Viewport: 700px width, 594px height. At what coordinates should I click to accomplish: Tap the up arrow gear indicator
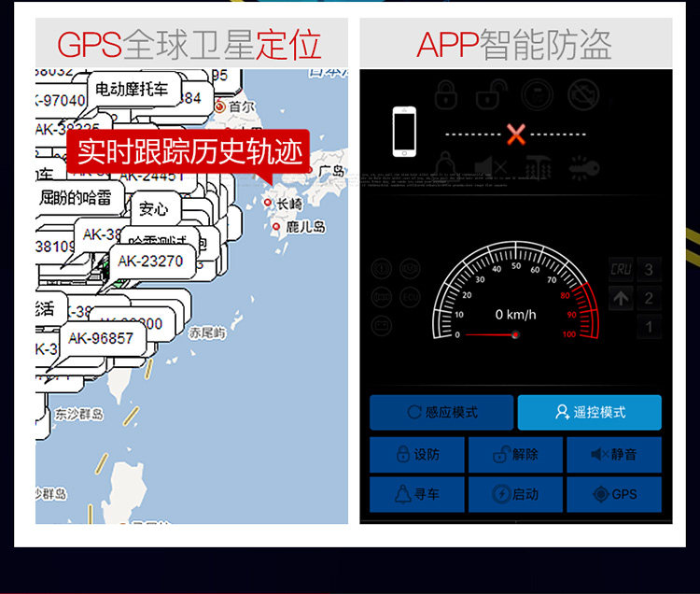click(621, 298)
